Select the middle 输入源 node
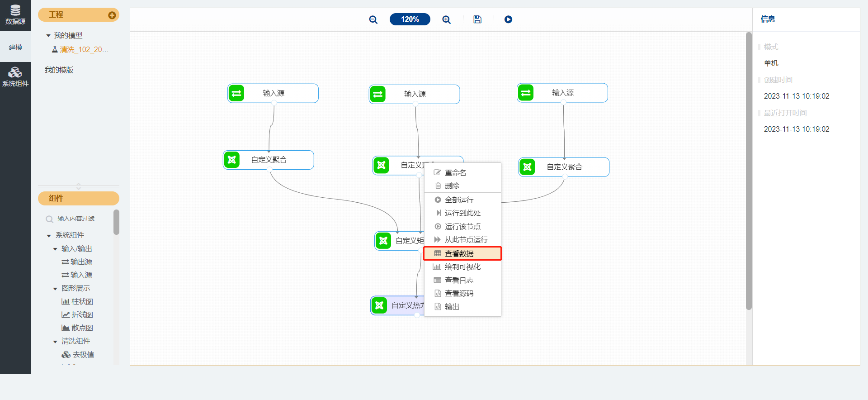 tap(415, 94)
